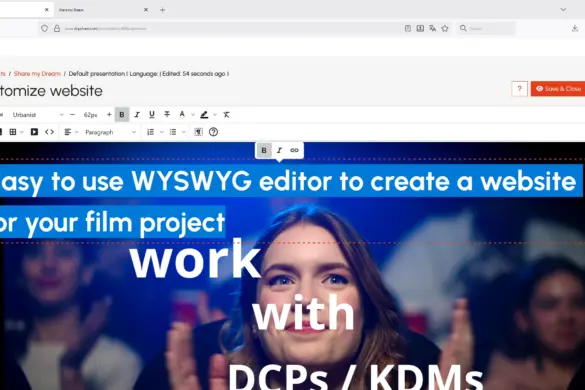The height and width of the screenshot is (390, 585).
Task: Open the alignment dropdown arrow
Action: click(76, 132)
